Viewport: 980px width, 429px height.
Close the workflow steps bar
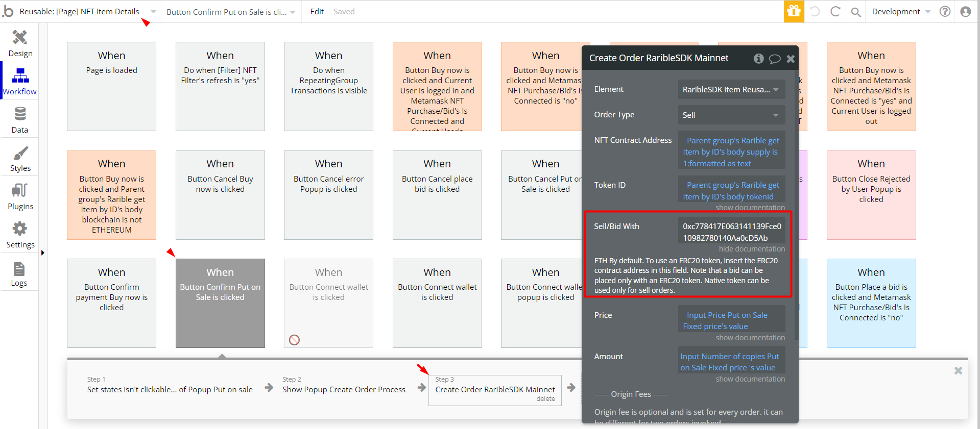958,371
